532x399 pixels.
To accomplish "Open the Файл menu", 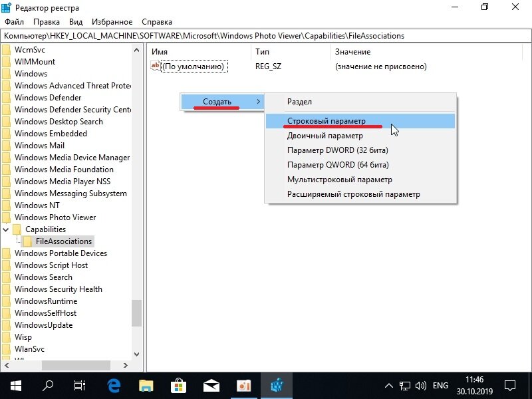I will (14, 22).
